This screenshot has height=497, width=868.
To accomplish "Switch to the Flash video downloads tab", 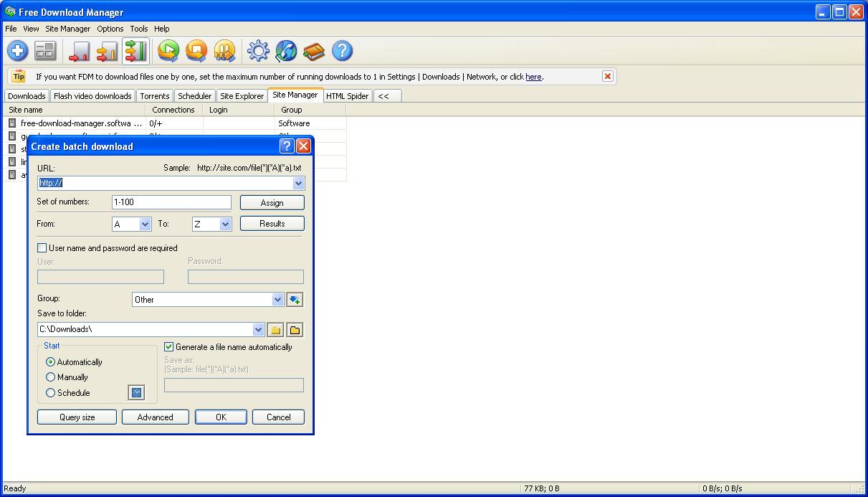I will pyautogui.click(x=92, y=96).
